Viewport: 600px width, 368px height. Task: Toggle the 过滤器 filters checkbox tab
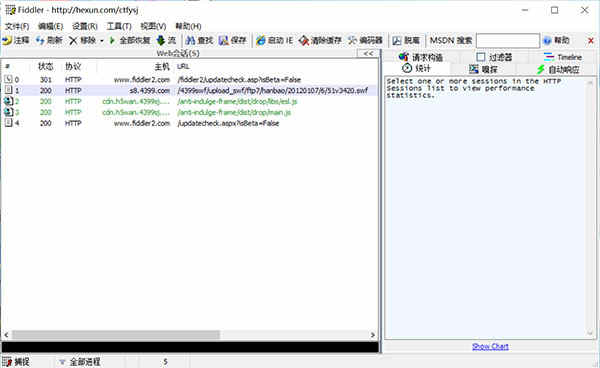tap(494, 57)
